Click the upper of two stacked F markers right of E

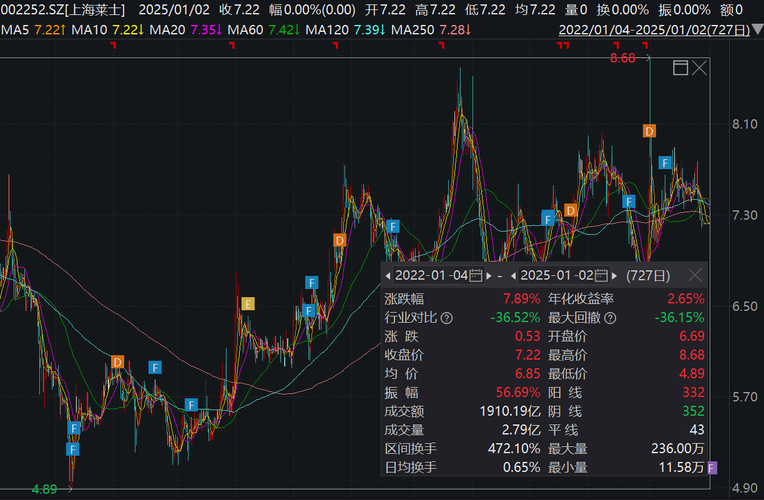(311, 282)
